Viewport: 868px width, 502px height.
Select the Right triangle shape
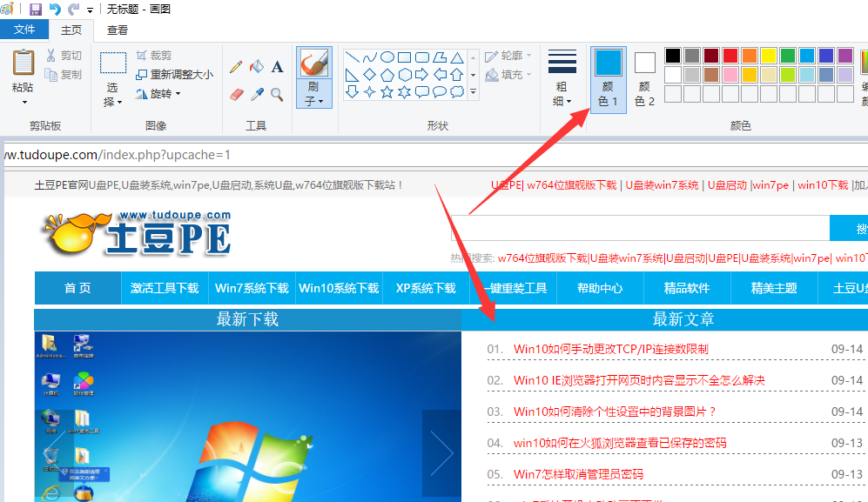tap(352, 75)
